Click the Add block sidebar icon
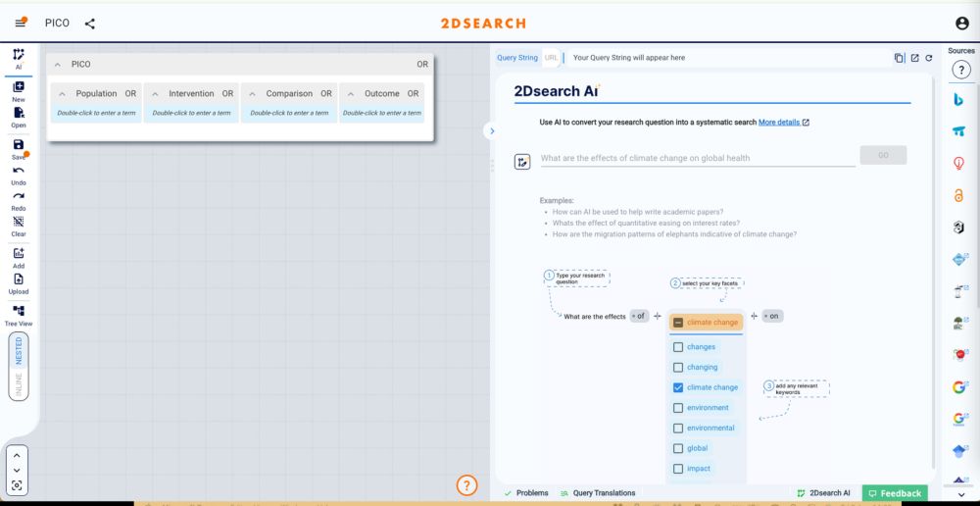980x506 pixels. coord(18,258)
